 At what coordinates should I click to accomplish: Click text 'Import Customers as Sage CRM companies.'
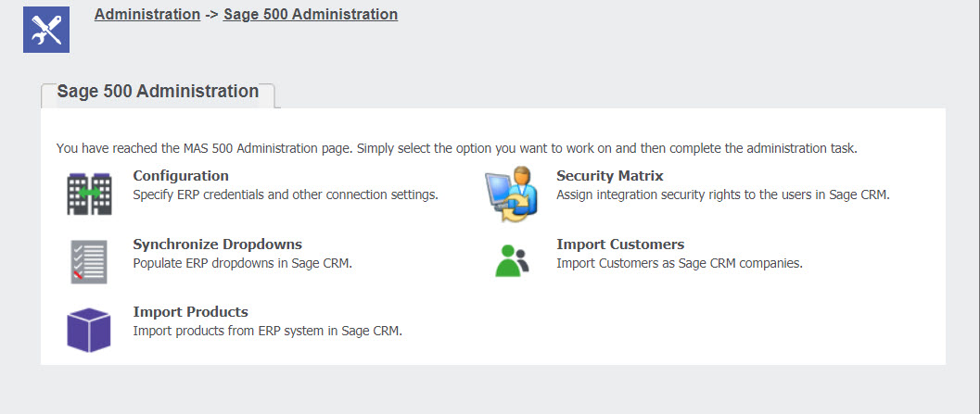[x=680, y=263]
